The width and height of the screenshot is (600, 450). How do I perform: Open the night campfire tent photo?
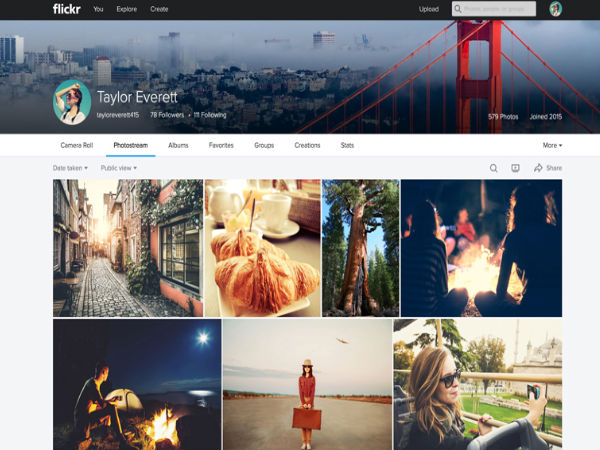137,384
